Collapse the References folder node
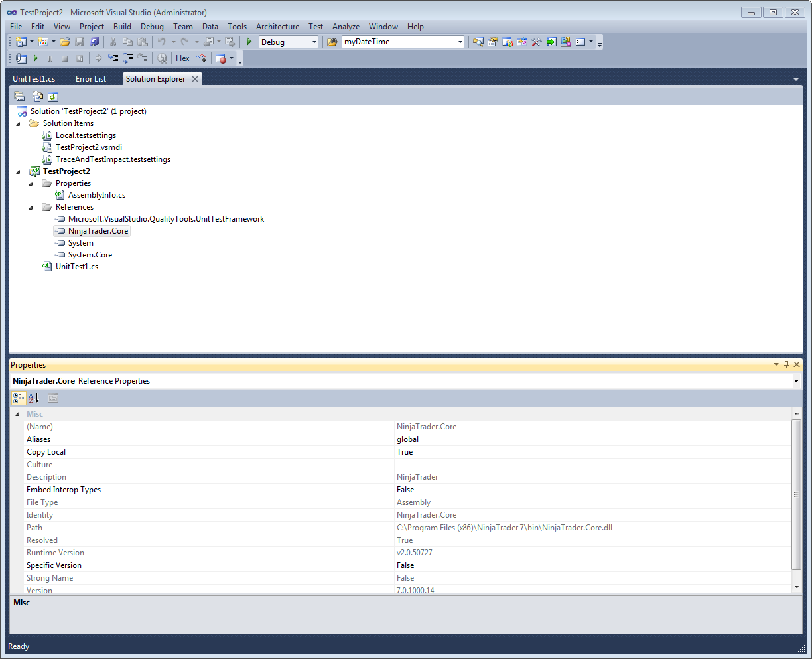This screenshot has height=659, width=812. click(31, 207)
